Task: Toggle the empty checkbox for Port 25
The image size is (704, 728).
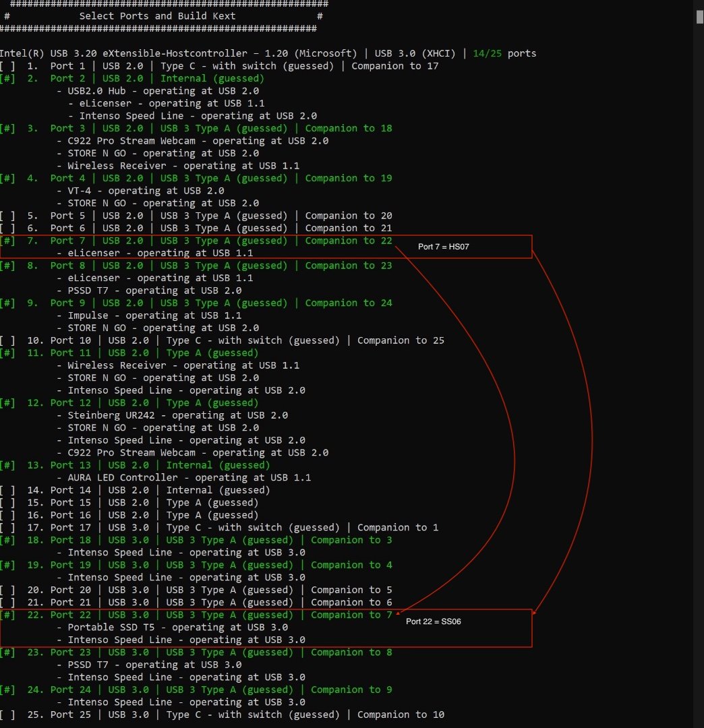Action: pyautogui.click(x=7, y=715)
